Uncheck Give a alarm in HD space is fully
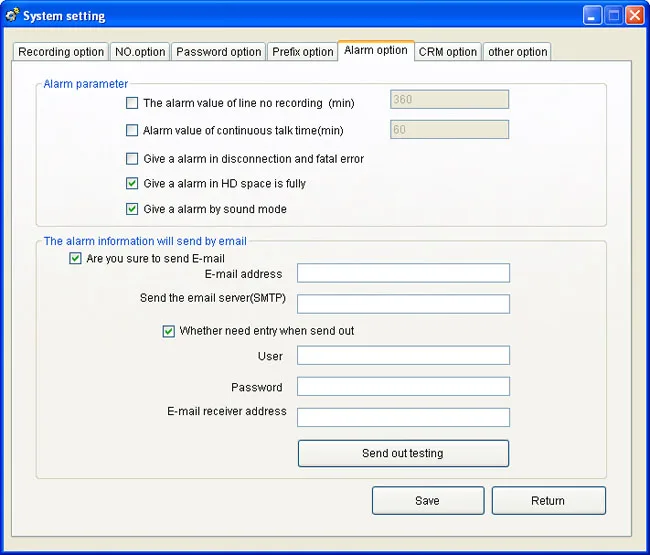 click(132, 183)
